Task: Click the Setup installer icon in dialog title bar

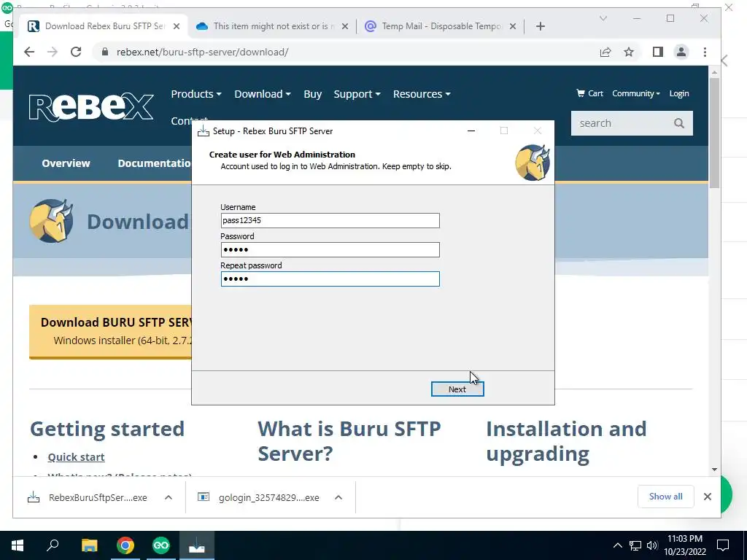Action: coord(204,131)
